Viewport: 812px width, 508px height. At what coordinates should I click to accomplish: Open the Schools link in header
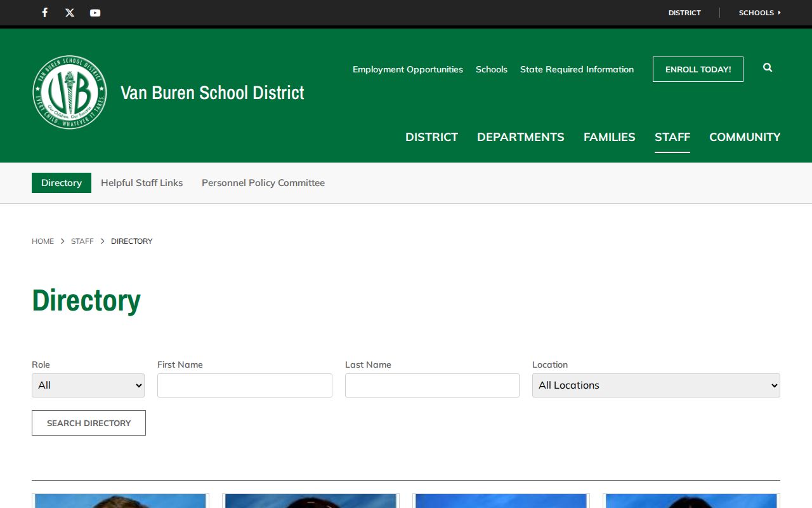coord(492,69)
